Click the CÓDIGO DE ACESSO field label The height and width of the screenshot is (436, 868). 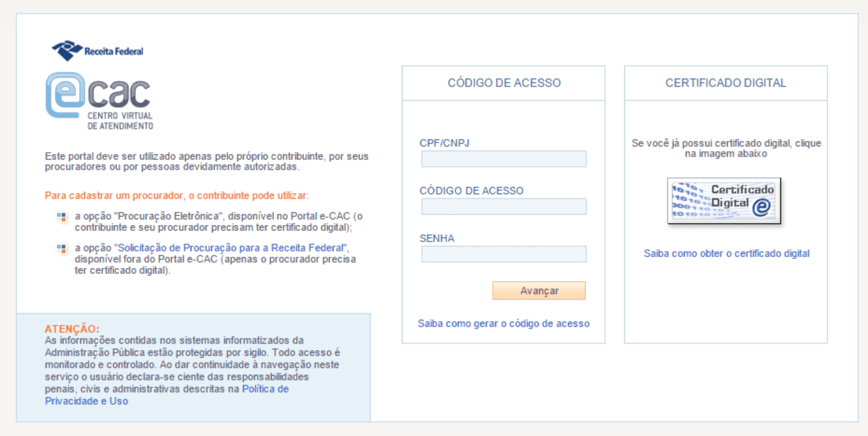pyautogui.click(x=472, y=191)
